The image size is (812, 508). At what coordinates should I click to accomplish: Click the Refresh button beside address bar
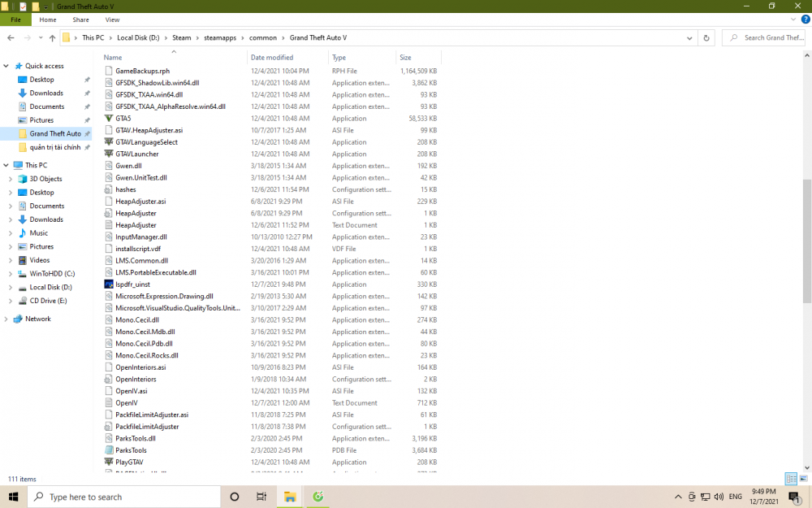(706, 38)
